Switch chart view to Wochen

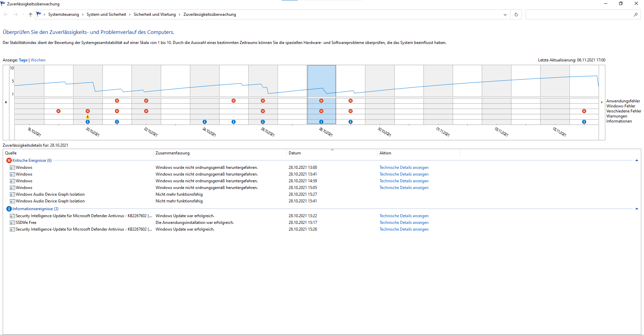point(38,60)
